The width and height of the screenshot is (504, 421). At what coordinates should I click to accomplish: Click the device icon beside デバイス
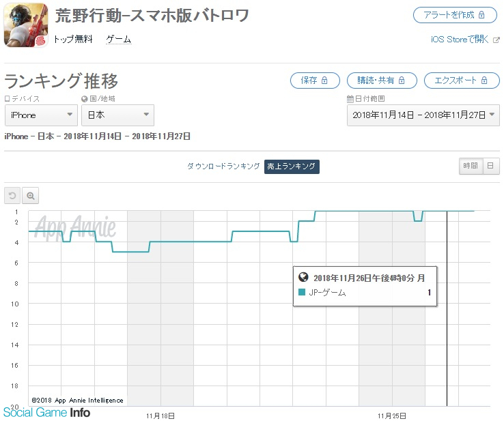click(8, 99)
